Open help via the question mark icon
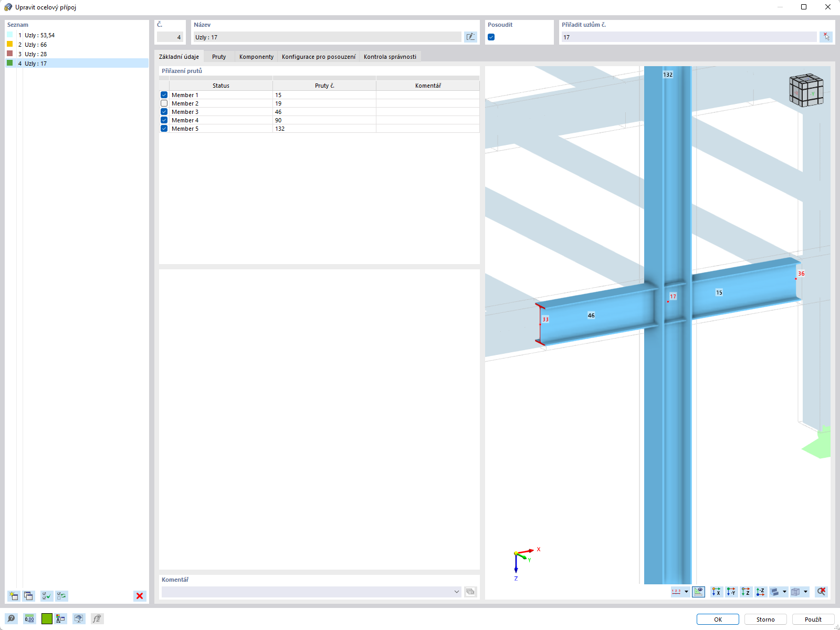Viewport: 840px width, 630px height. (x=12, y=618)
